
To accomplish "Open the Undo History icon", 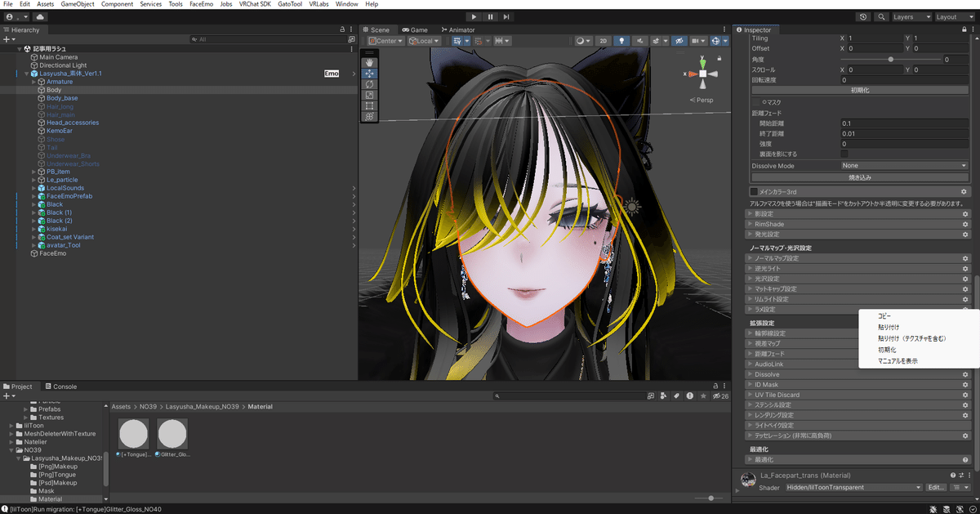I will click(864, 16).
